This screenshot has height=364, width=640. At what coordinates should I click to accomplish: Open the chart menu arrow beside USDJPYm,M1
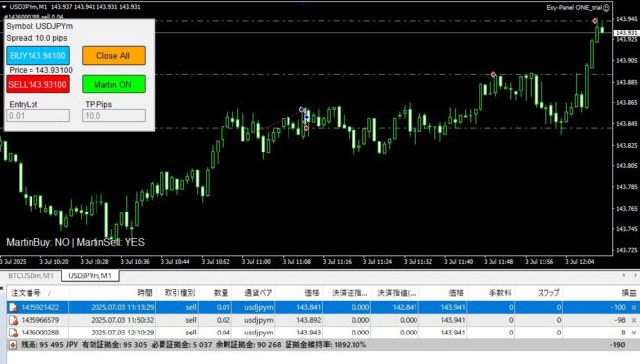[4, 7]
